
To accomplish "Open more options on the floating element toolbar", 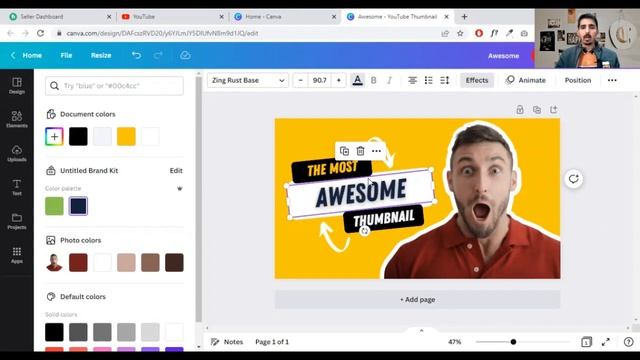I will pos(376,151).
